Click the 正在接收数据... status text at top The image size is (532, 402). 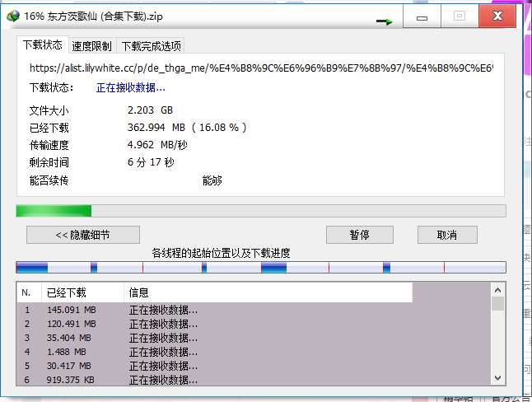click(131, 88)
